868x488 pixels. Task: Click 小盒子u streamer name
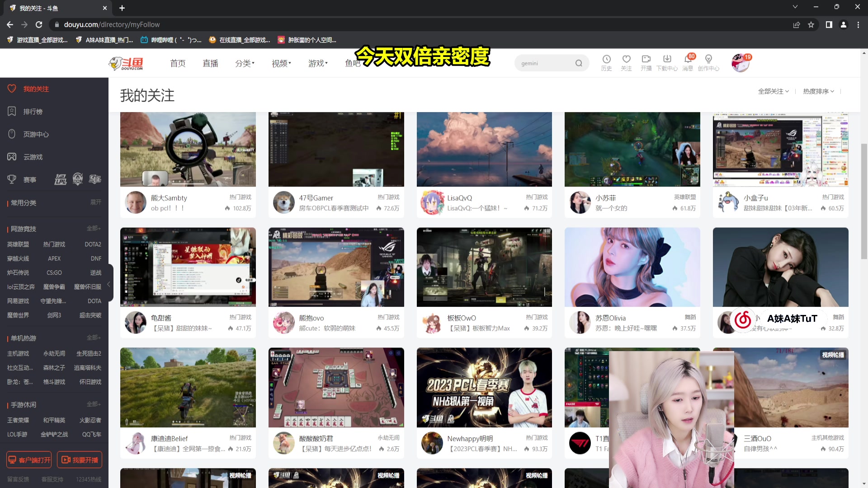(x=756, y=198)
